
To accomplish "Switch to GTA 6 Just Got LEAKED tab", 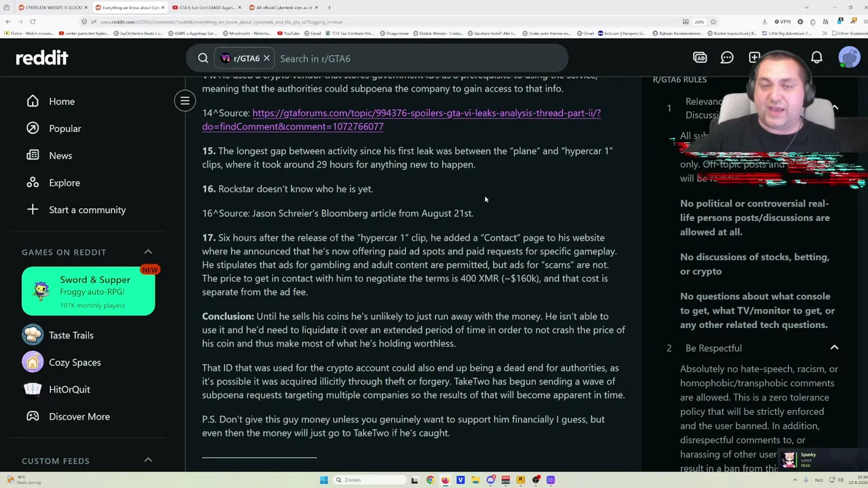I will click(x=205, y=7).
